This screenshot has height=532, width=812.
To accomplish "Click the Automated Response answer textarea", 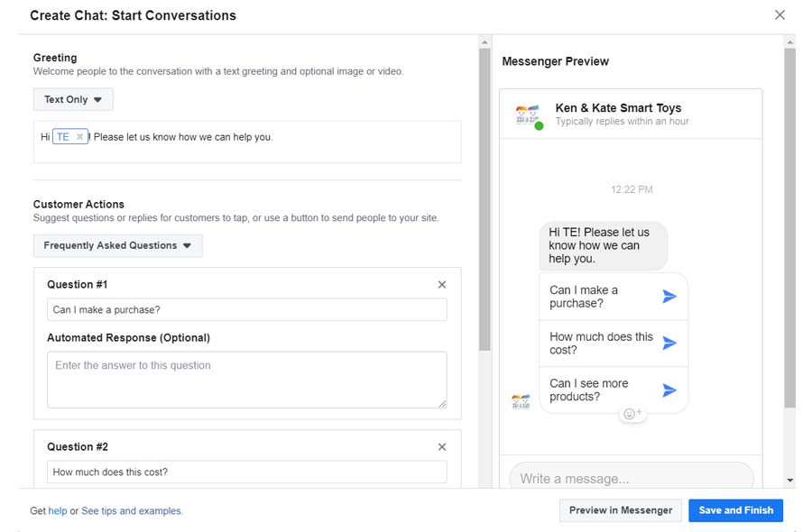I will (x=247, y=380).
